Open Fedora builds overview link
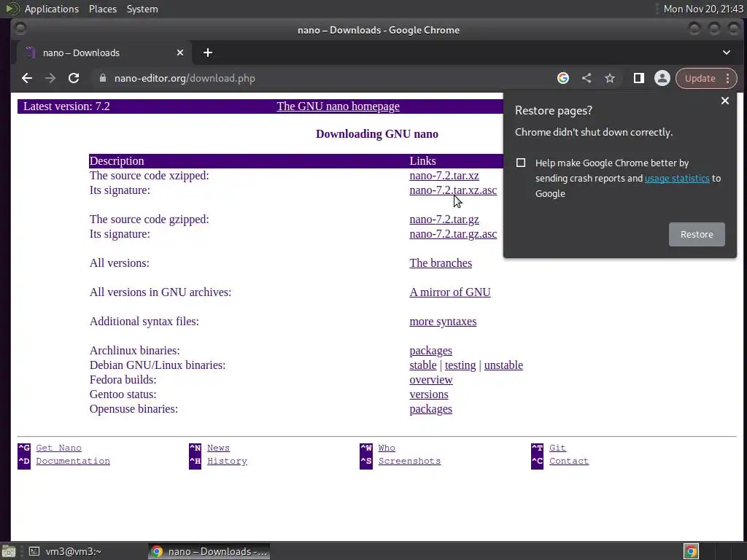Screen dimensions: 747x560 430,380
